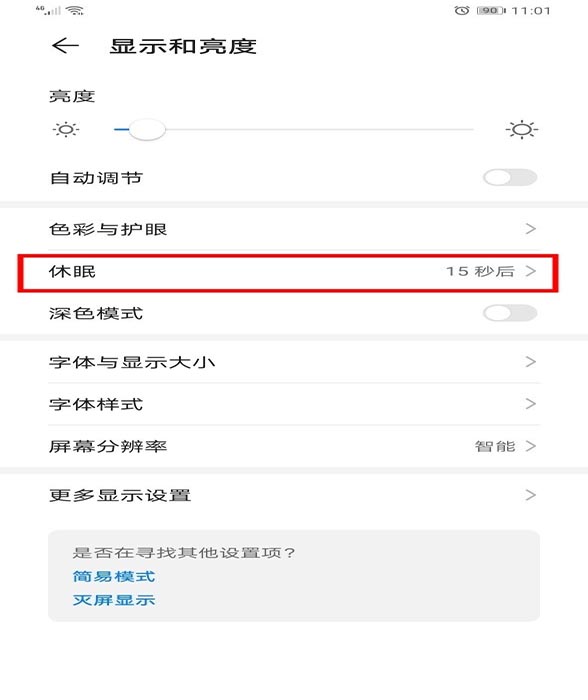Viewport: 588px width, 700px height.
Task: Open the 字体与显示大小 chevron
Action: (x=530, y=362)
